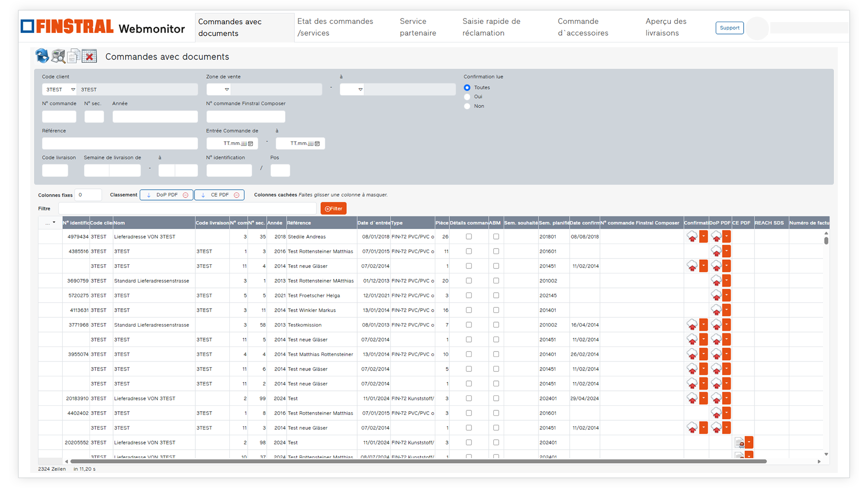Download confirmation cloud icon for row 3771968

coord(692,325)
